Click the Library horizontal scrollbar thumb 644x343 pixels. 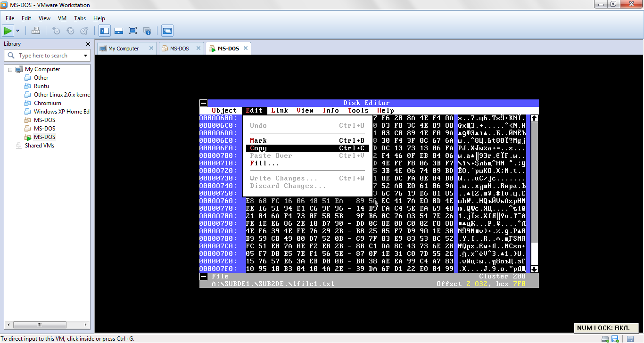[39, 325]
